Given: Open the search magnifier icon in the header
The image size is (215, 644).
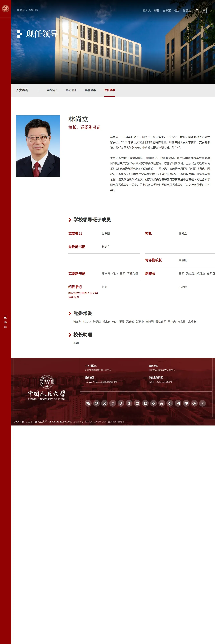Looking at the screenshot, I should coord(197,11).
